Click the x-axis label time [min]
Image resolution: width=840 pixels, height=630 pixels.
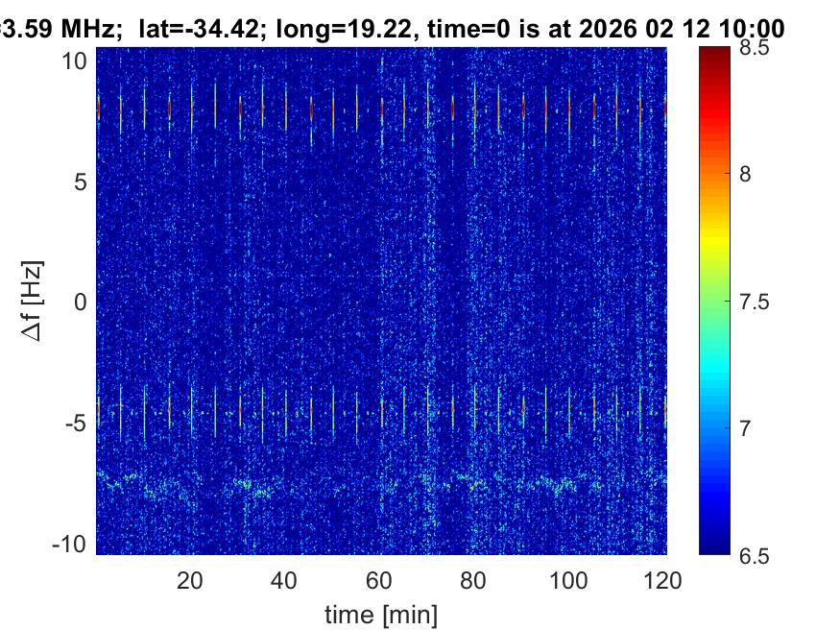(x=382, y=612)
